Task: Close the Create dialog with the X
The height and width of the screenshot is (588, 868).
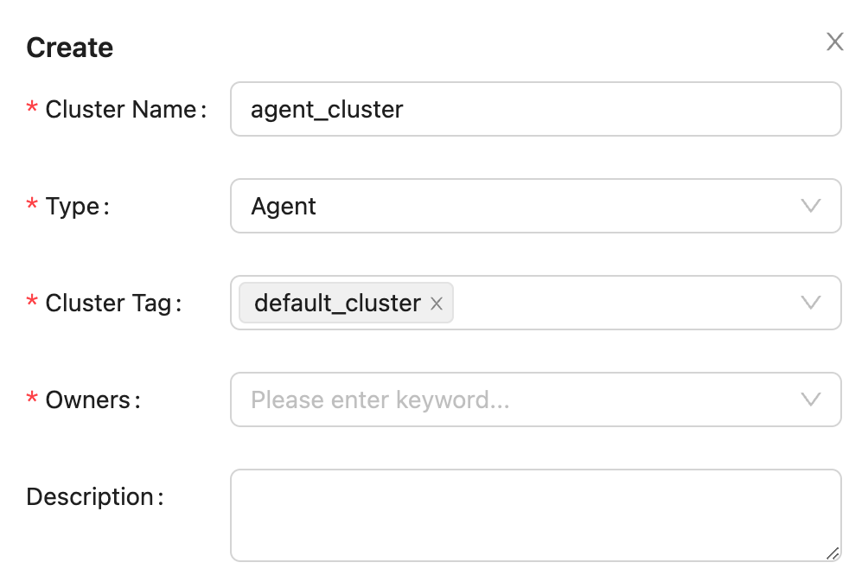Action: pos(834,42)
